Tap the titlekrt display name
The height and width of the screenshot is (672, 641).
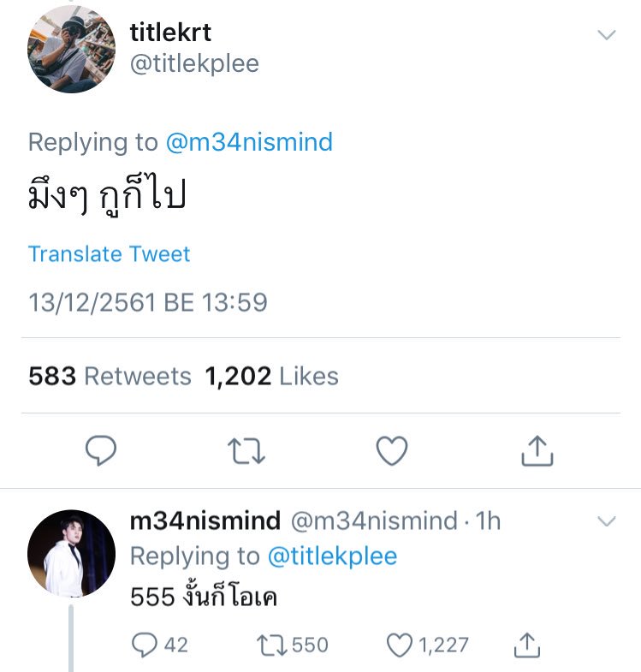click(x=170, y=33)
